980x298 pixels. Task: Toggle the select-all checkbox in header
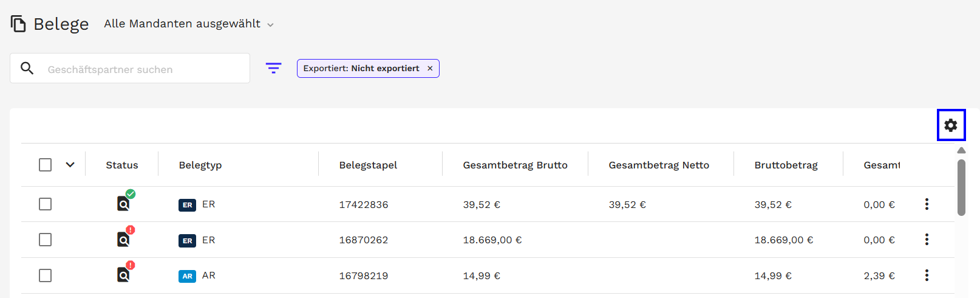pyautogui.click(x=45, y=165)
